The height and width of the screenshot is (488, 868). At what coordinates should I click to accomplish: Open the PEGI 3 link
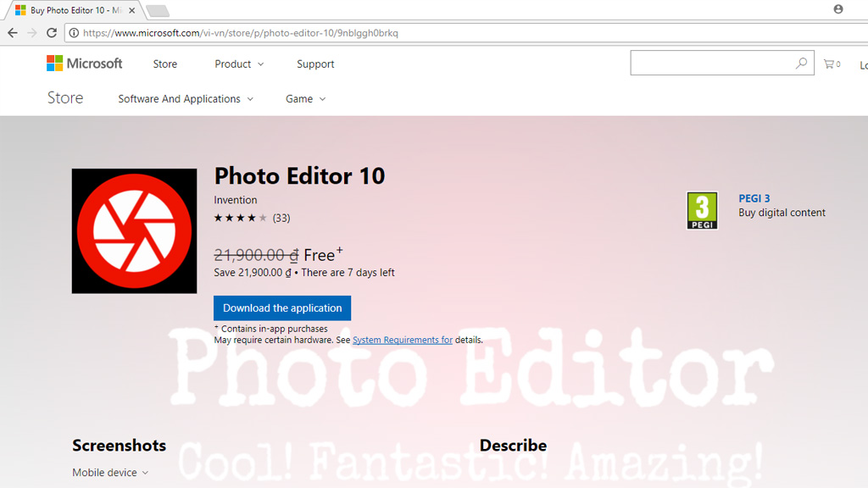click(754, 198)
